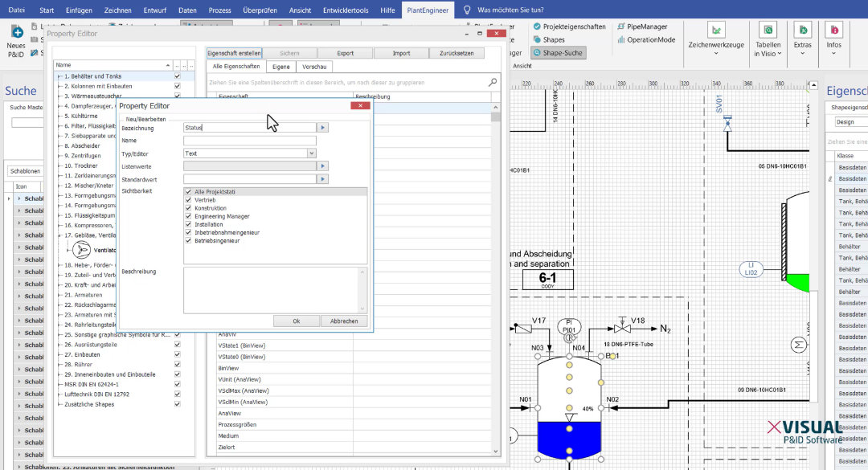The height and width of the screenshot is (470, 868).
Task: Sort by the Name column header
Action: pos(113,65)
